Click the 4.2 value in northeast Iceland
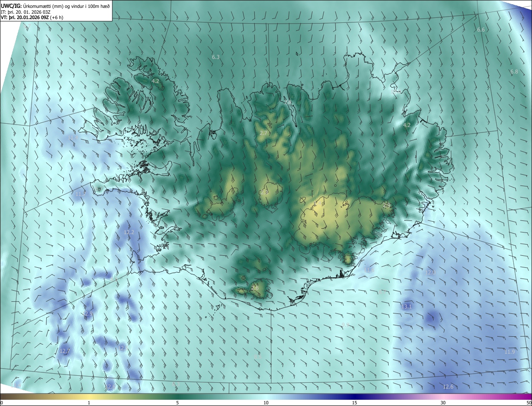The height and width of the screenshot is (406, 532). [x=407, y=125]
